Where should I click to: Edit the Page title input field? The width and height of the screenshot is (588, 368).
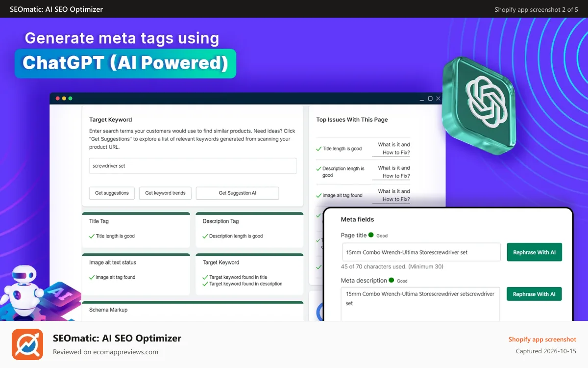tap(421, 252)
